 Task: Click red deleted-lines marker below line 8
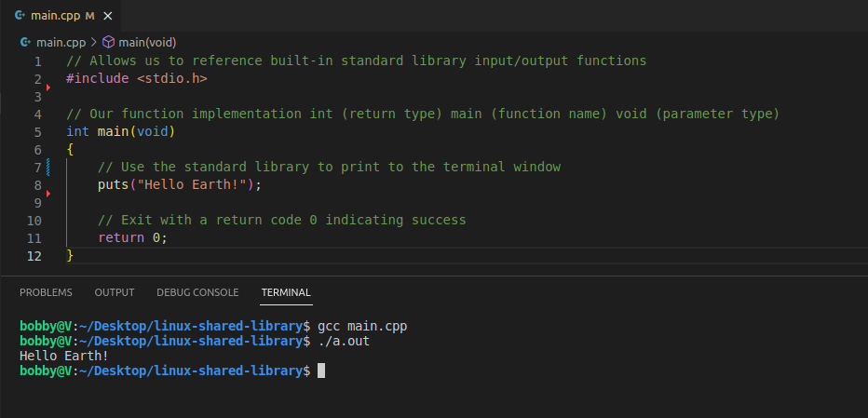click(47, 194)
